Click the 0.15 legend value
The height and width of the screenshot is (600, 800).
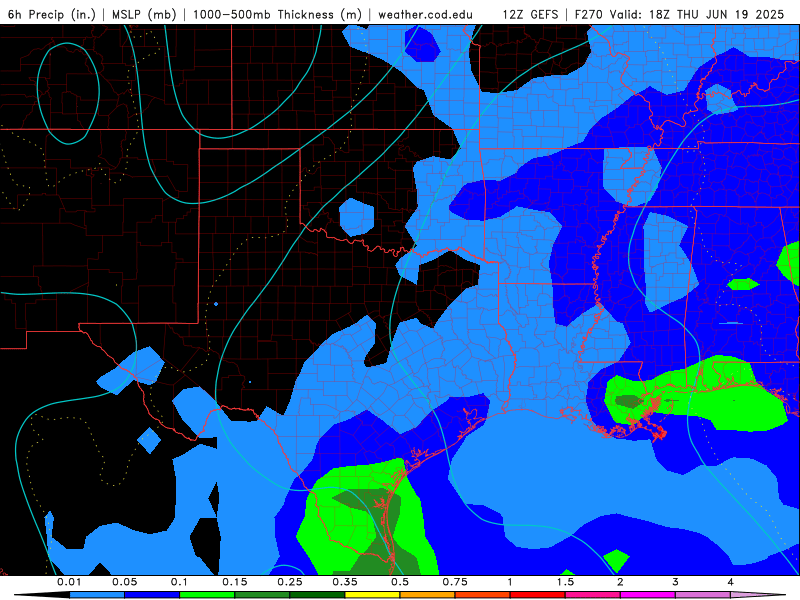[x=235, y=582]
